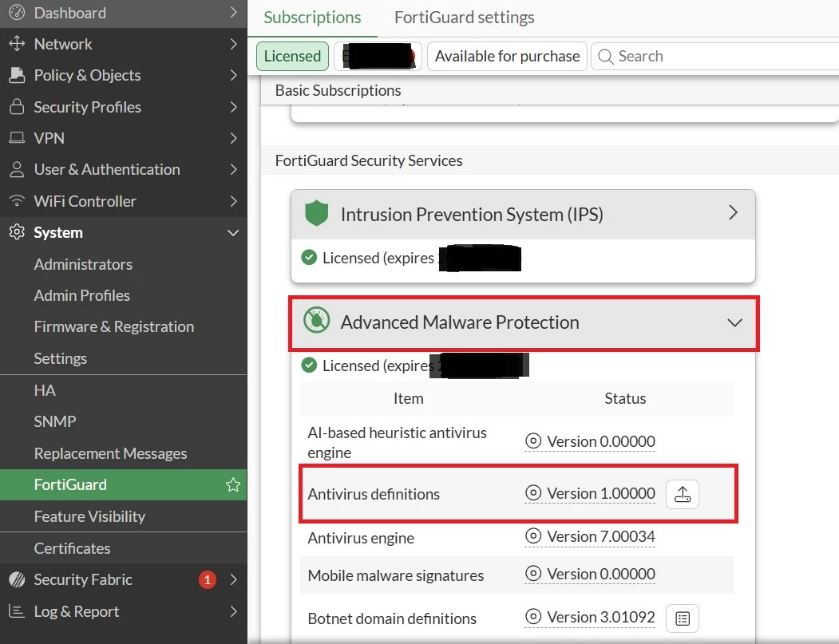Viewport: 839px width, 644px height.
Task: Expand the Policy & Objects menu
Action: pyautogui.click(x=124, y=76)
